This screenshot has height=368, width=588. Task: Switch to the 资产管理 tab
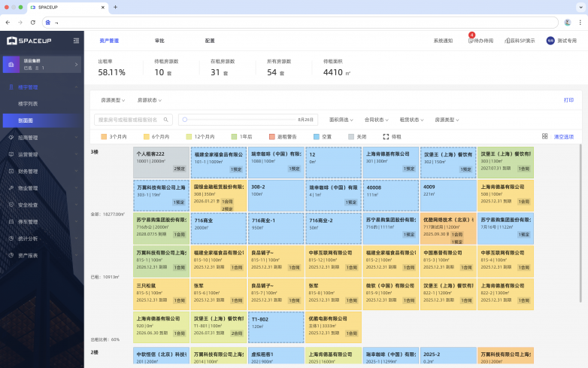click(x=109, y=41)
